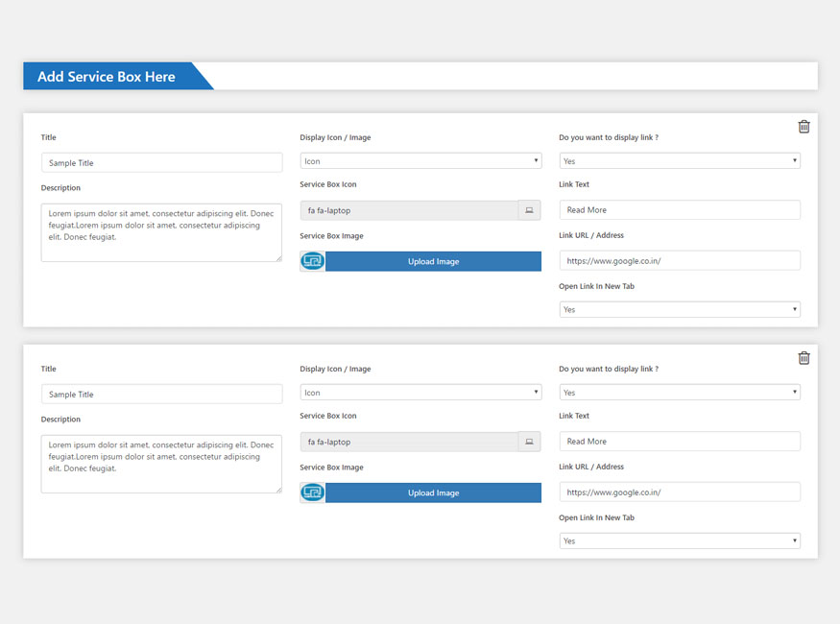The width and height of the screenshot is (840, 624).
Task: Click the second Upload Image button
Action: coord(433,492)
